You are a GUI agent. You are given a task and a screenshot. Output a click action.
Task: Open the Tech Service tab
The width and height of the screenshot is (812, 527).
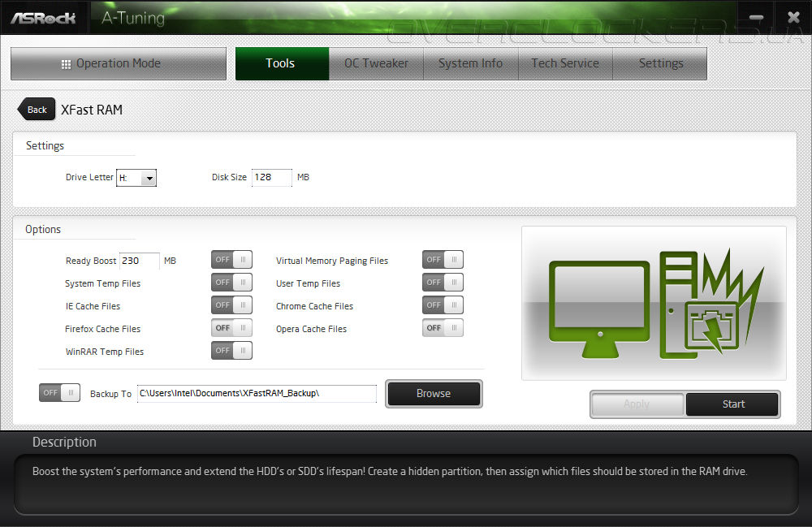pyautogui.click(x=565, y=63)
